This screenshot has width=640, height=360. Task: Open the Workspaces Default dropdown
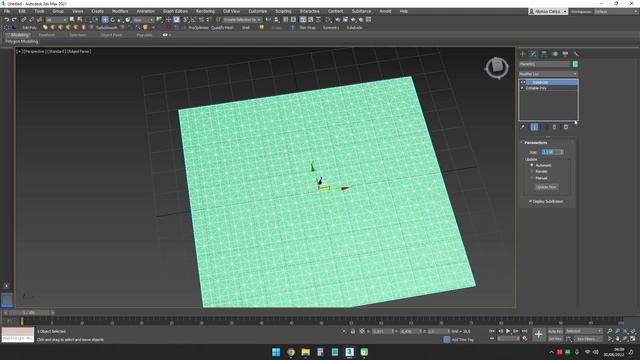tap(615, 11)
